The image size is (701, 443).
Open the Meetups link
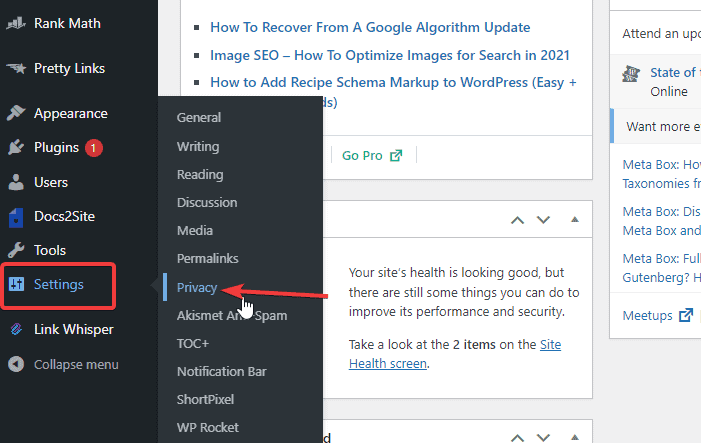click(x=647, y=316)
